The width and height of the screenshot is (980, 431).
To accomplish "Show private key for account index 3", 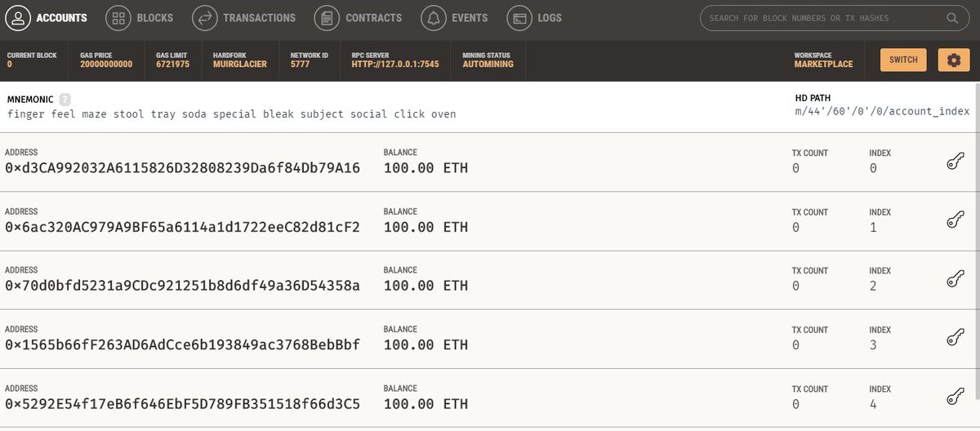I will tap(955, 338).
